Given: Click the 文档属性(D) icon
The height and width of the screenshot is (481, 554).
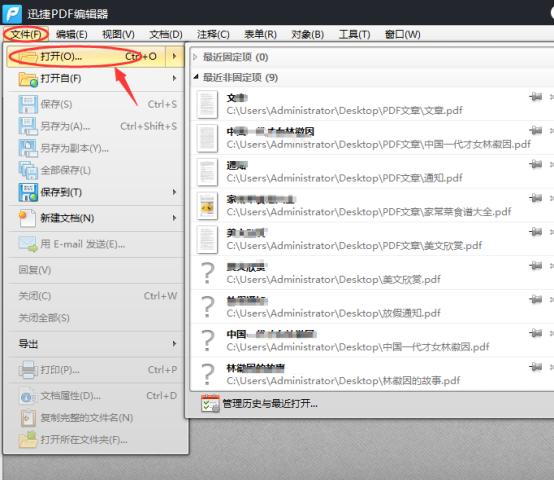Looking at the screenshot, I should pos(28,396).
